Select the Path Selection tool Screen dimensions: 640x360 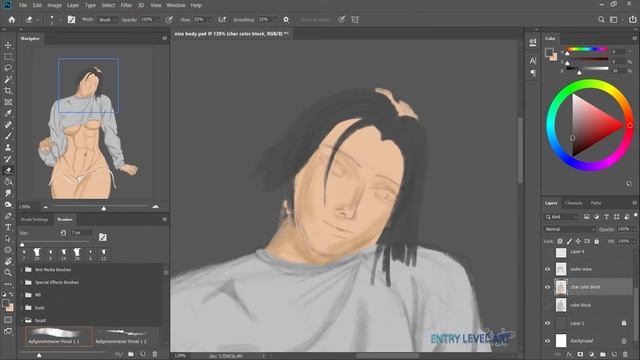(x=8, y=238)
